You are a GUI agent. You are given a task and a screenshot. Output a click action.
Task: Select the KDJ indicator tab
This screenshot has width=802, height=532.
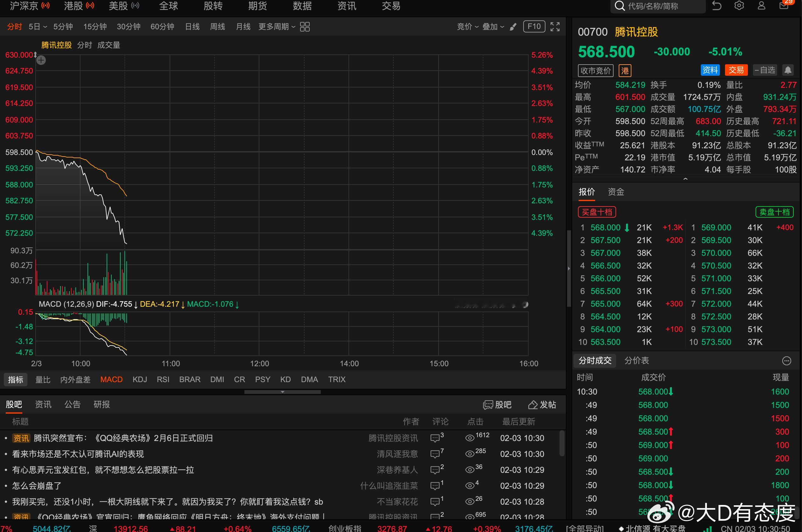[139, 379]
